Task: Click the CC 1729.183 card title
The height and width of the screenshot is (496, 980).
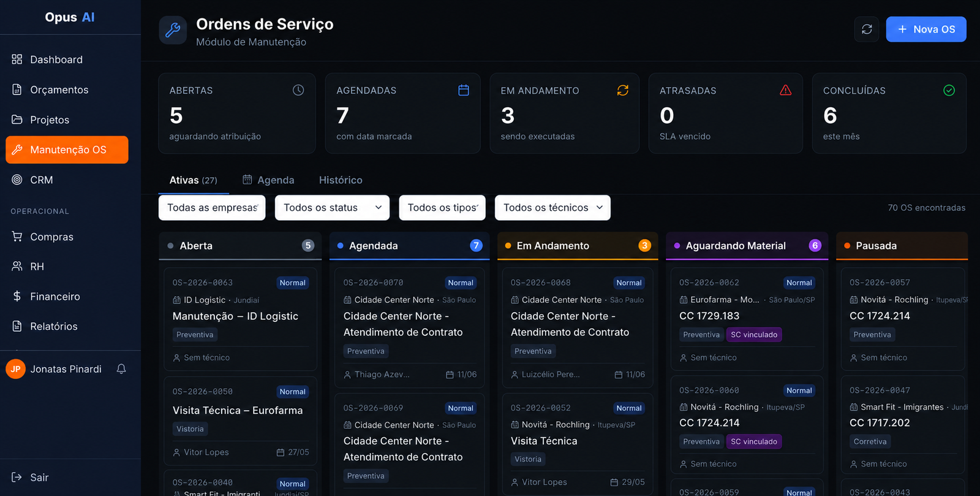Action: (709, 316)
